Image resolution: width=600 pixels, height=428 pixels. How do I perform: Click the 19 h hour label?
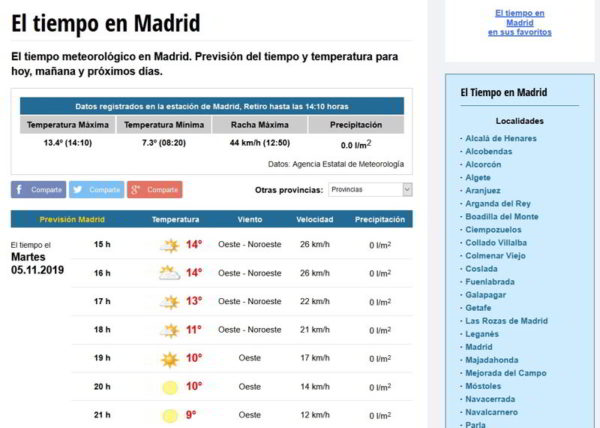coord(102,358)
